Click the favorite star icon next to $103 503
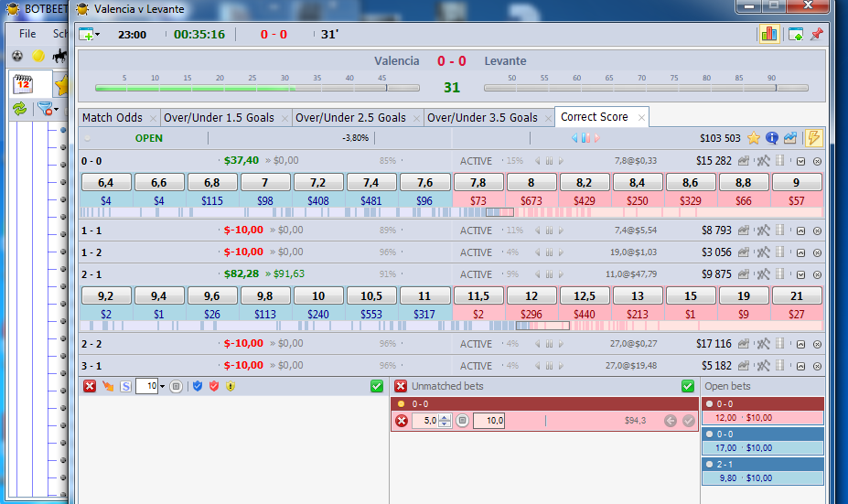Image resolution: width=848 pixels, height=504 pixels. [754, 138]
